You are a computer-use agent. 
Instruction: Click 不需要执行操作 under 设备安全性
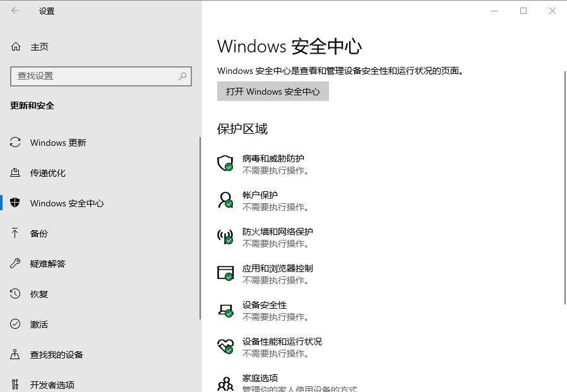pos(275,317)
